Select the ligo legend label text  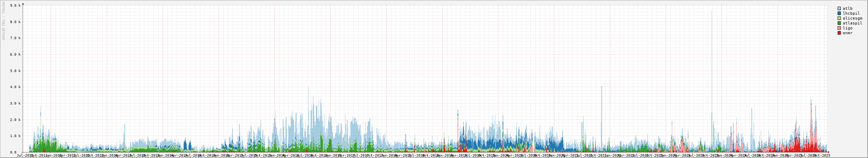click(847, 28)
